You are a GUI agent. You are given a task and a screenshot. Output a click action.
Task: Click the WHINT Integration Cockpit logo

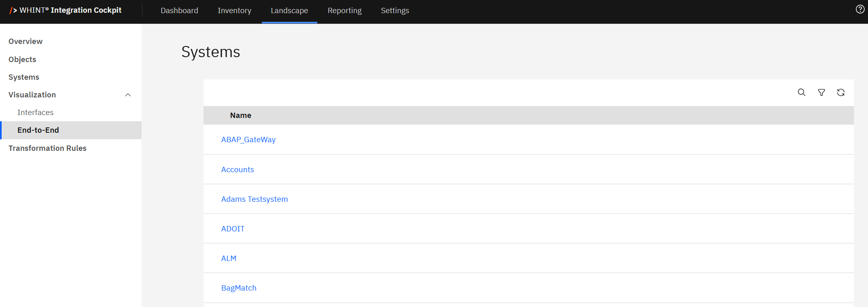66,10
